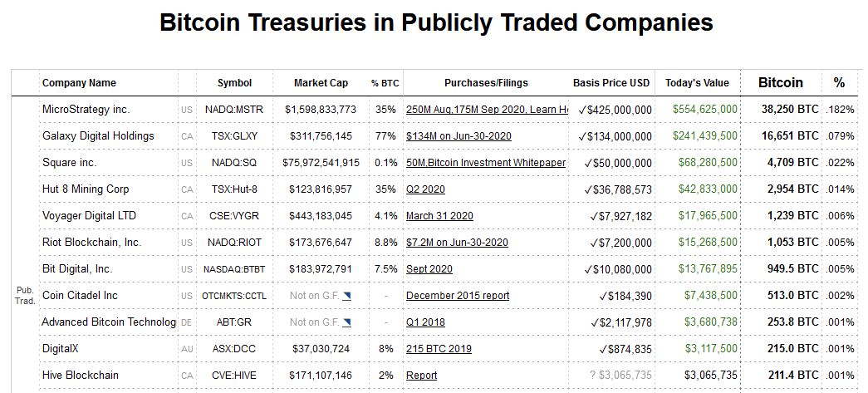Click blue arrow icon in Advanced Bitcoin row
Image resolution: width=868 pixels, height=393 pixels.
346,322
